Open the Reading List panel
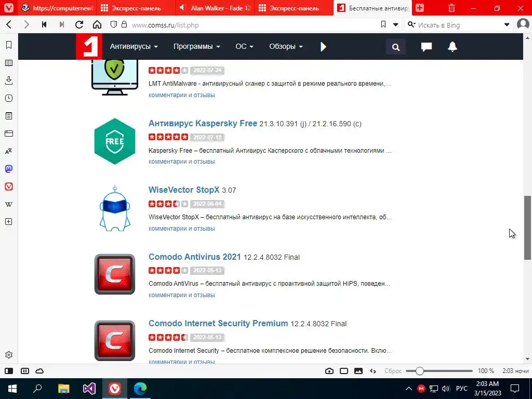The width and height of the screenshot is (532, 399). pos(9,63)
